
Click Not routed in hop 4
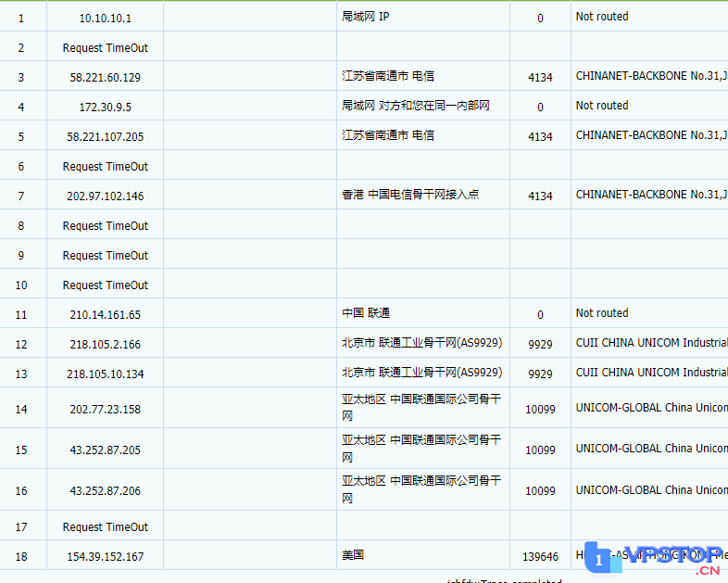pyautogui.click(x=602, y=106)
